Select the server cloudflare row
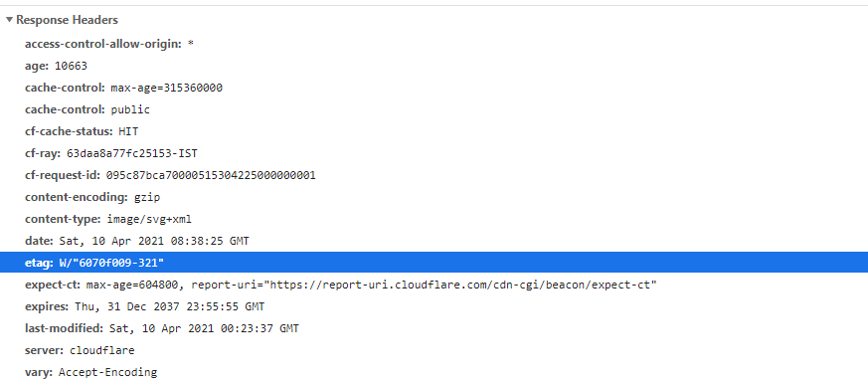Image resolution: width=868 pixels, height=384 pixels. (x=434, y=351)
